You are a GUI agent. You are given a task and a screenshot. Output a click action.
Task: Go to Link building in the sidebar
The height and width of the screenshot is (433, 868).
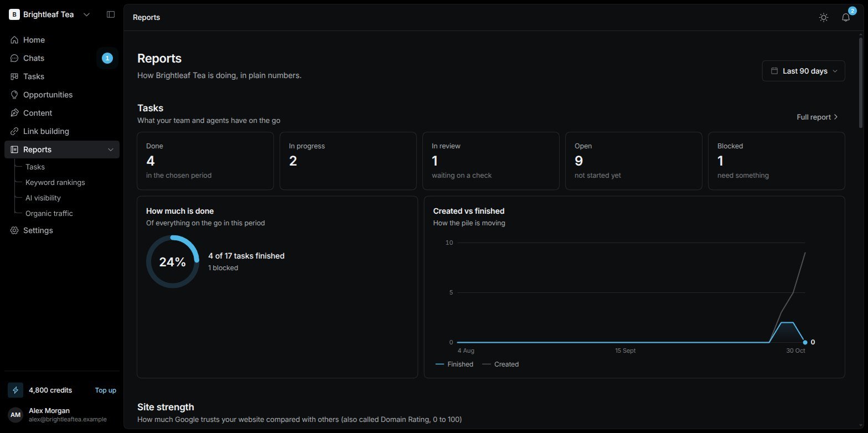pyautogui.click(x=62, y=131)
